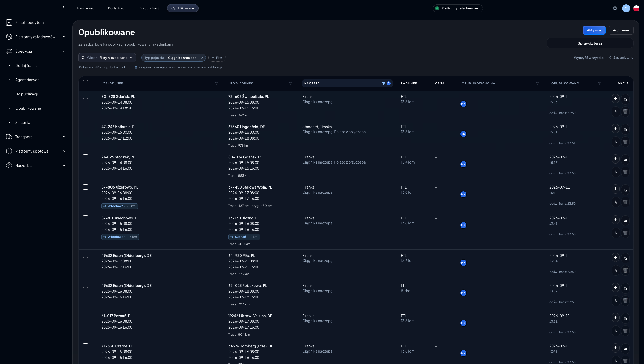
Task: Edit the Kotlarnia to Lingenfeld publication
Action: tap(616, 142)
